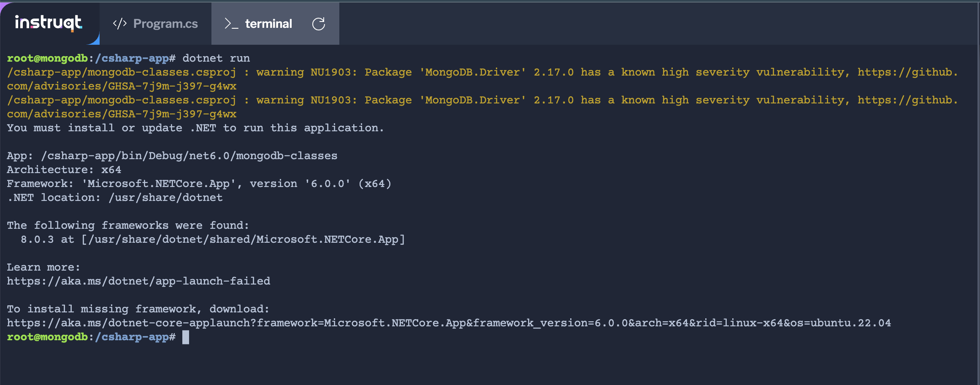This screenshot has height=385, width=980.
Task: Click the Framework 'Microsoft.NETCore.App' version line
Action: point(198,184)
